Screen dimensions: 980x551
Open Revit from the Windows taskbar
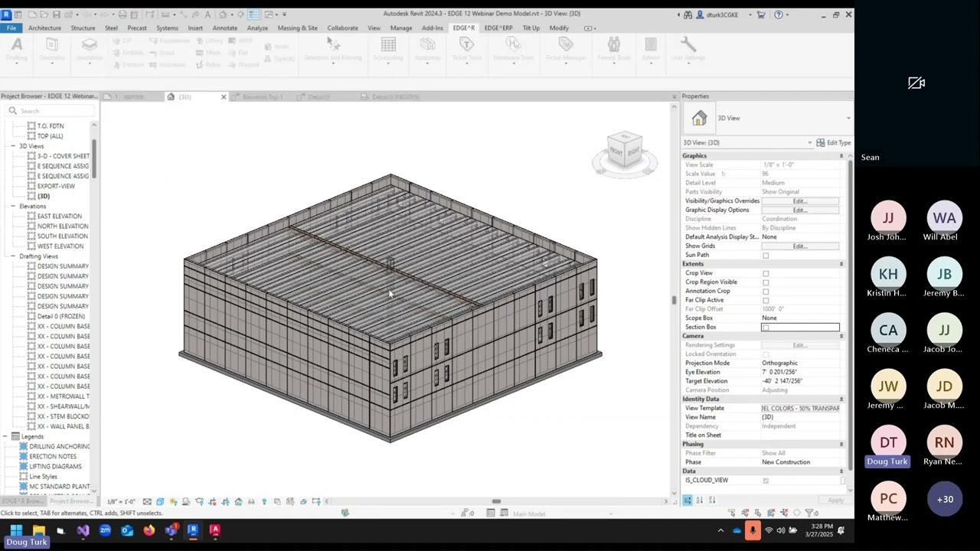click(193, 530)
